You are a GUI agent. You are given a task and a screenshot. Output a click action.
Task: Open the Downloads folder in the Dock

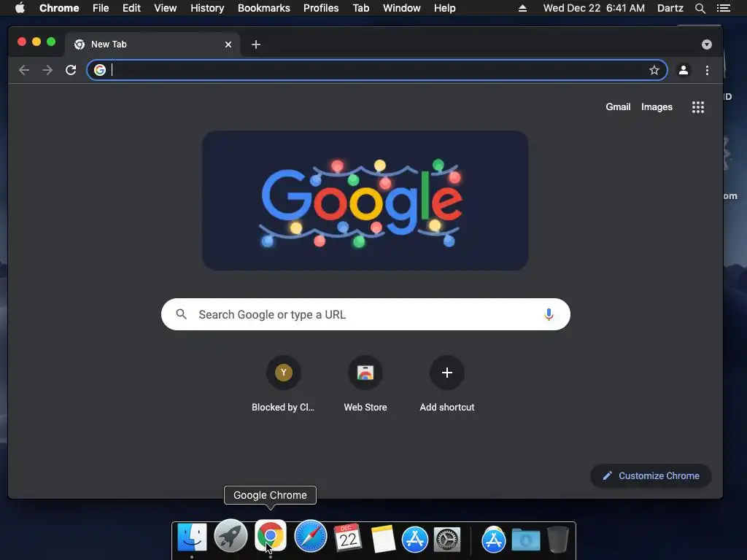point(526,540)
